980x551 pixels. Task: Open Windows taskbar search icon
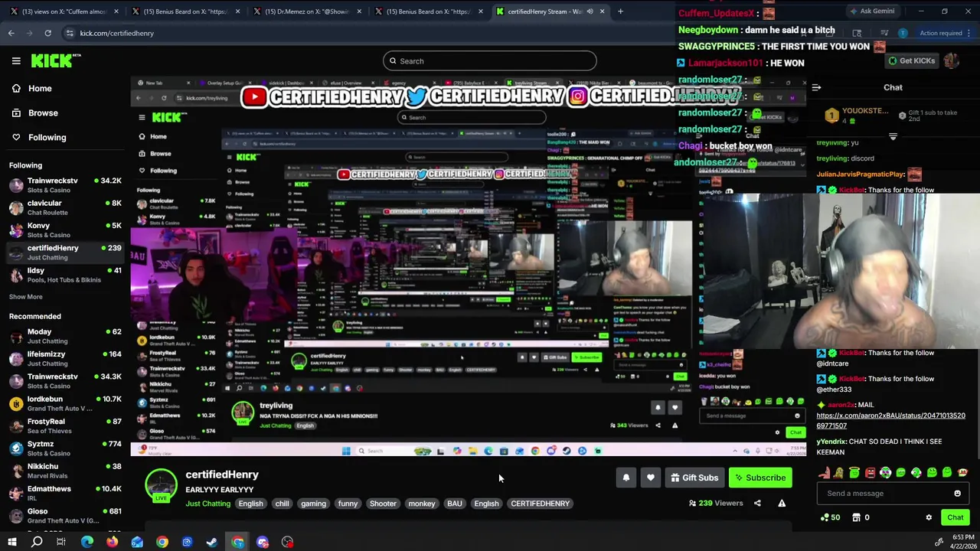pos(37,542)
